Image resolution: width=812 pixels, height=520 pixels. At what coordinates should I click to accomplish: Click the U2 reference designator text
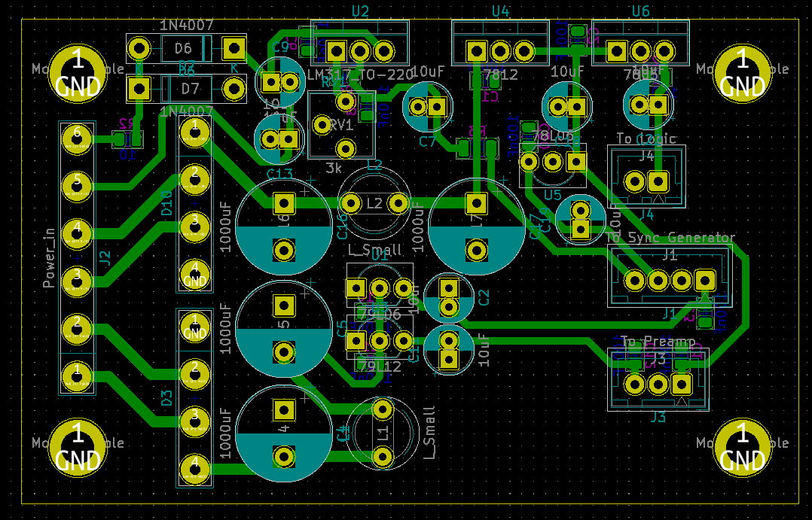pos(360,11)
